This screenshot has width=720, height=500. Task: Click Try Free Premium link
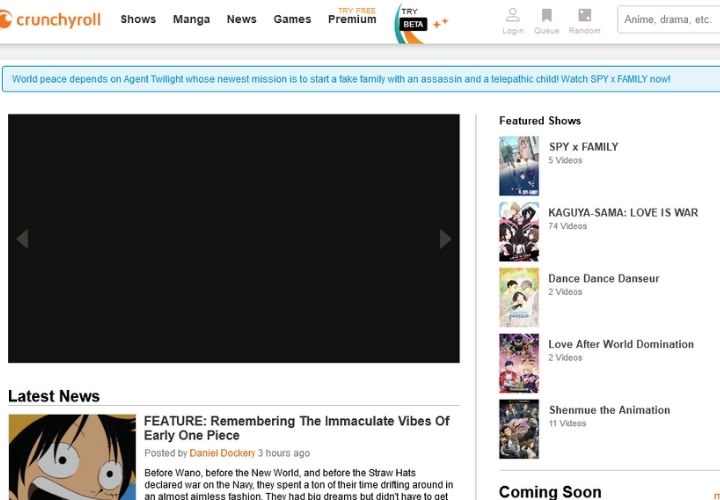click(x=352, y=16)
